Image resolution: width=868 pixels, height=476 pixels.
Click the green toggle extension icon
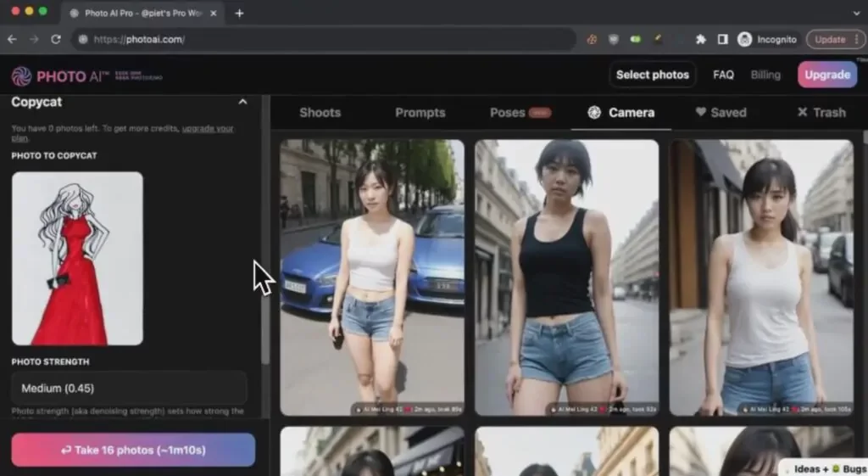pos(635,39)
